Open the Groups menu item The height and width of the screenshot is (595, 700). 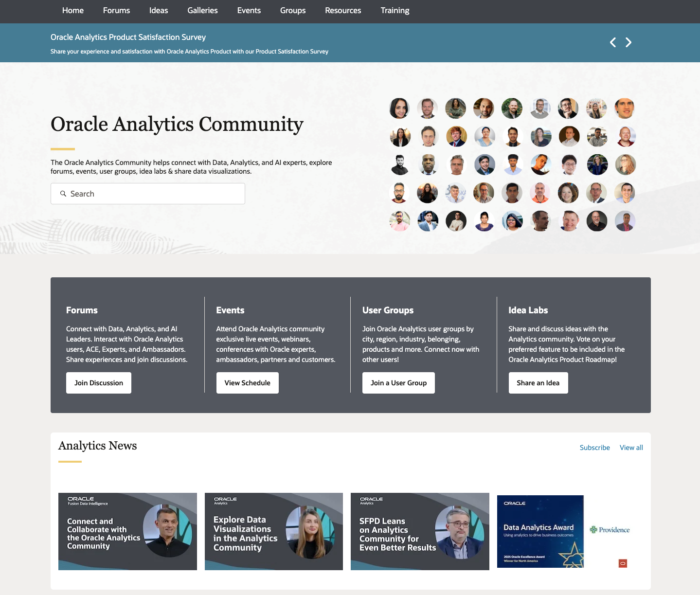[293, 10]
